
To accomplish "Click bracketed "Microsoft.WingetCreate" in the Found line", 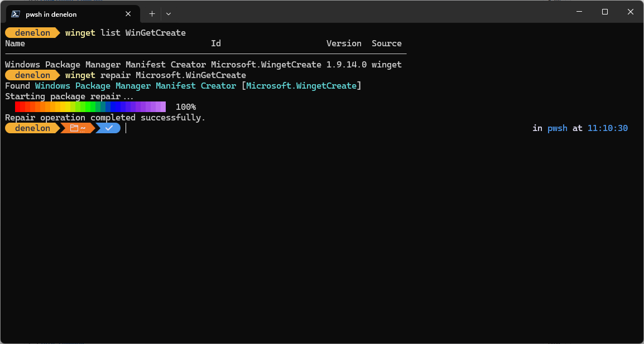I will (x=301, y=86).
